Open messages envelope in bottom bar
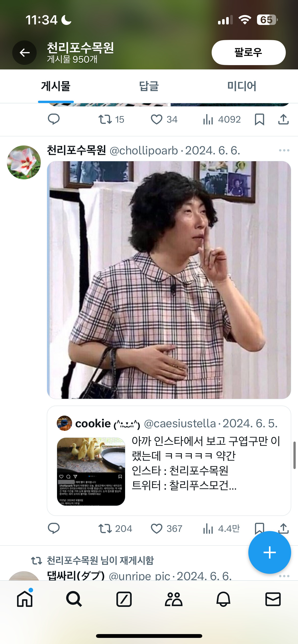This screenshot has height=644, width=298. (273, 599)
